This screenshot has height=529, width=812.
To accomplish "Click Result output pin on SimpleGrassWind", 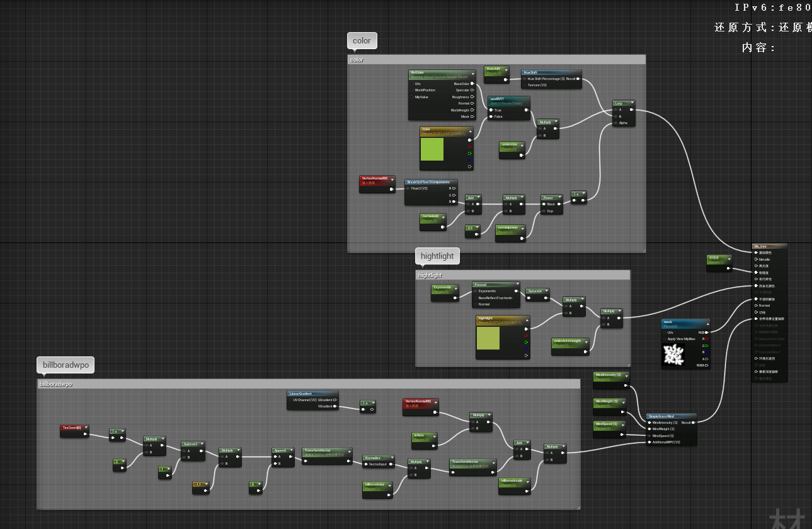I will tap(694, 423).
